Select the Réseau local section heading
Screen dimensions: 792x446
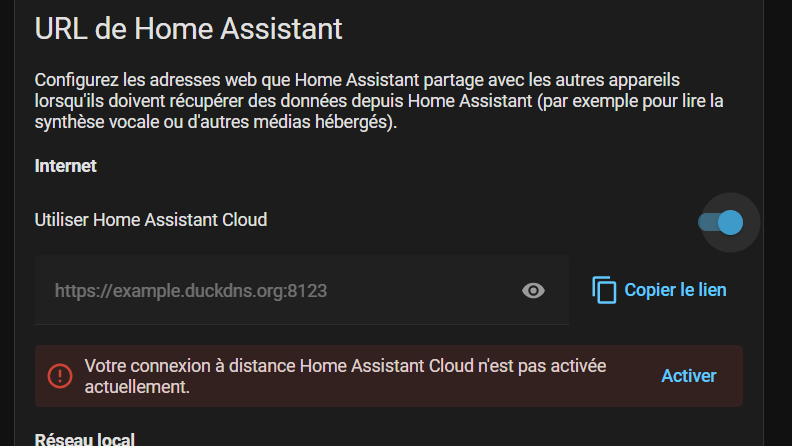(84, 439)
